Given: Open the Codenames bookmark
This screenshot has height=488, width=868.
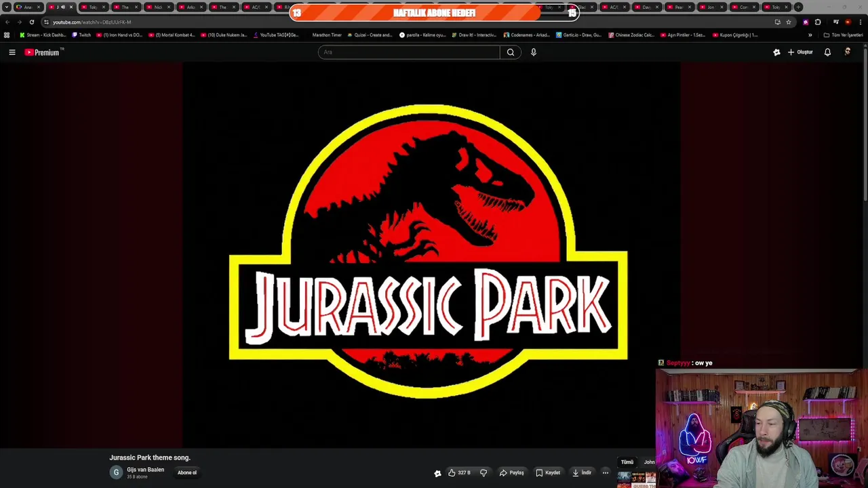Looking at the screenshot, I should click(x=526, y=35).
